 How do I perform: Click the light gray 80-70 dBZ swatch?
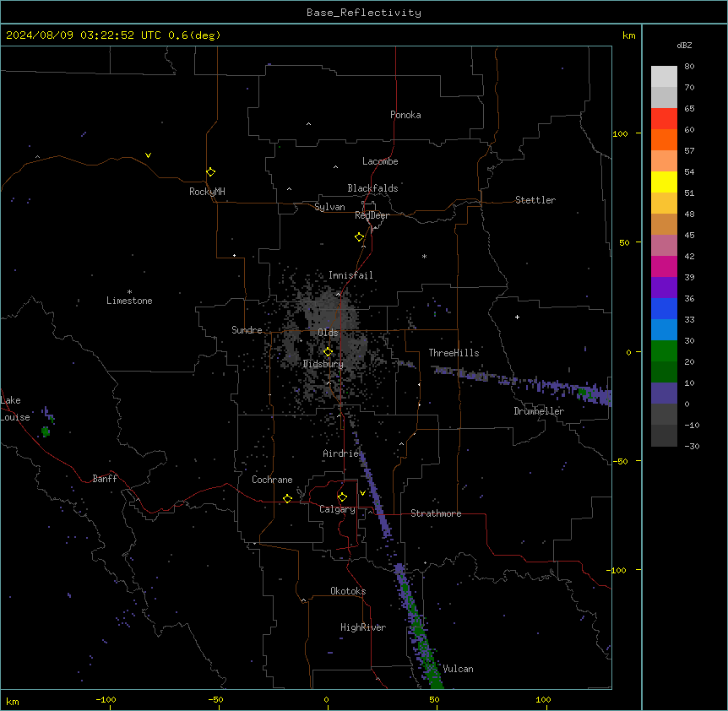[664, 77]
